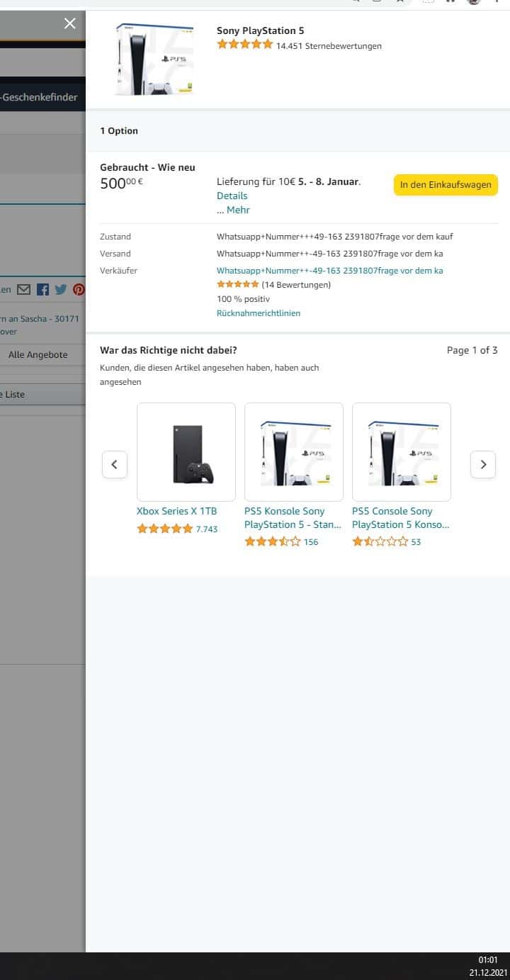Open the Whatsuapp seller name link
This screenshot has width=510, height=980.
[330, 270]
